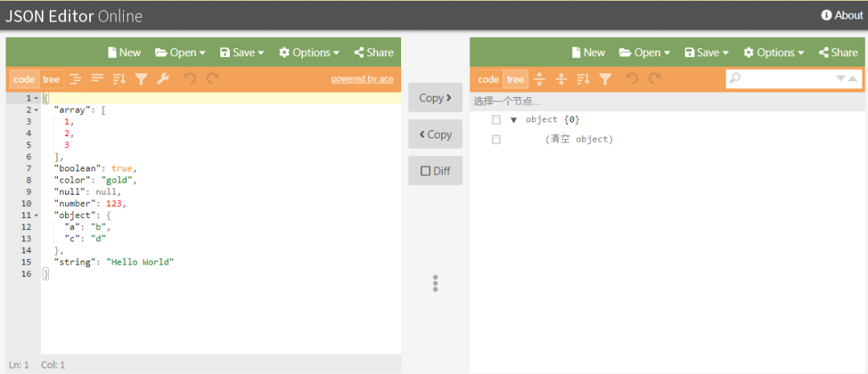Open the left panel Options dropdown
Screen dimensions: 868x374
point(309,52)
